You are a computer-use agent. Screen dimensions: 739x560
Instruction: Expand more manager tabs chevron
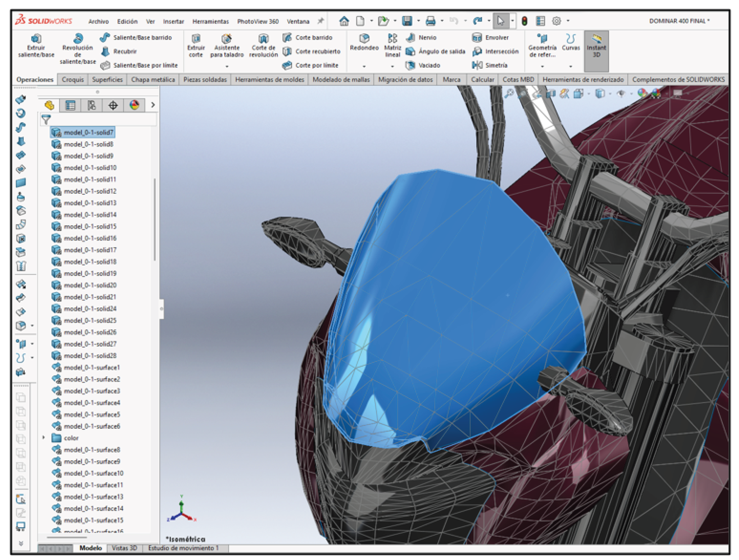[153, 105]
